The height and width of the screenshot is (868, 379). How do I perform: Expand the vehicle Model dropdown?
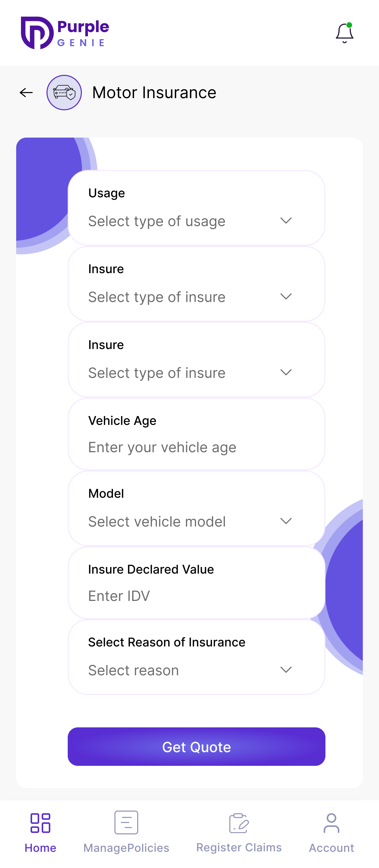coord(190,521)
